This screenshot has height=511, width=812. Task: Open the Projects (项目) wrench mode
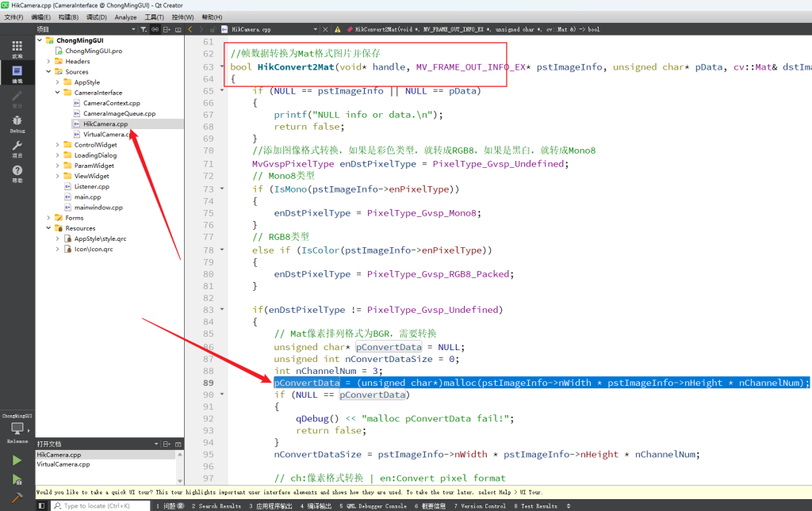(17, 148)
